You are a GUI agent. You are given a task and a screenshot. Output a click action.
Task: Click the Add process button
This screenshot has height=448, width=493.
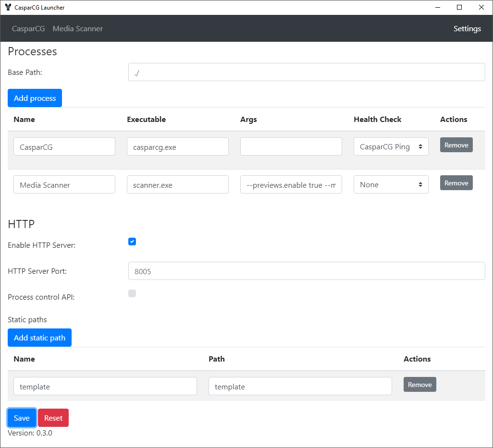tap(35, 98)
